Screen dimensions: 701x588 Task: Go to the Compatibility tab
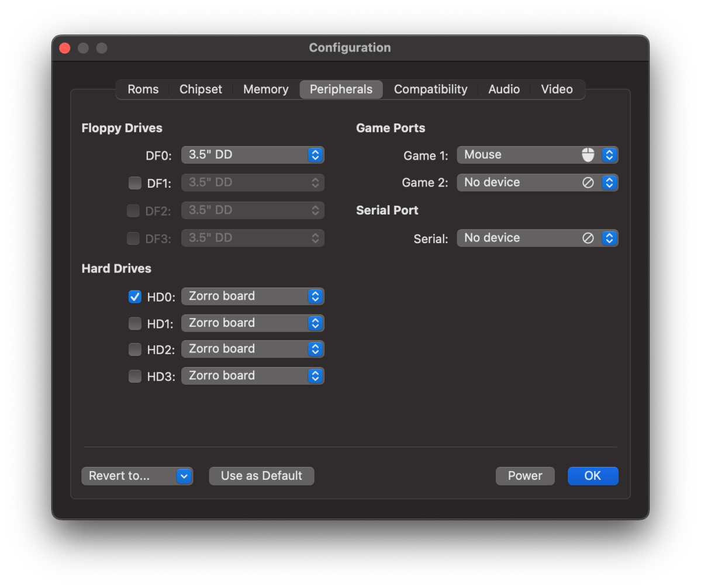coord(430,89)
